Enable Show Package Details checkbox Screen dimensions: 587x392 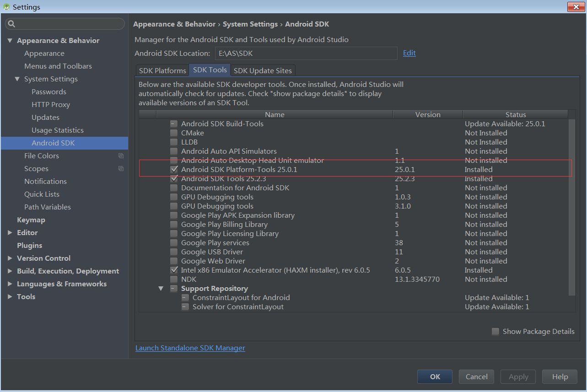click(495, 332)
